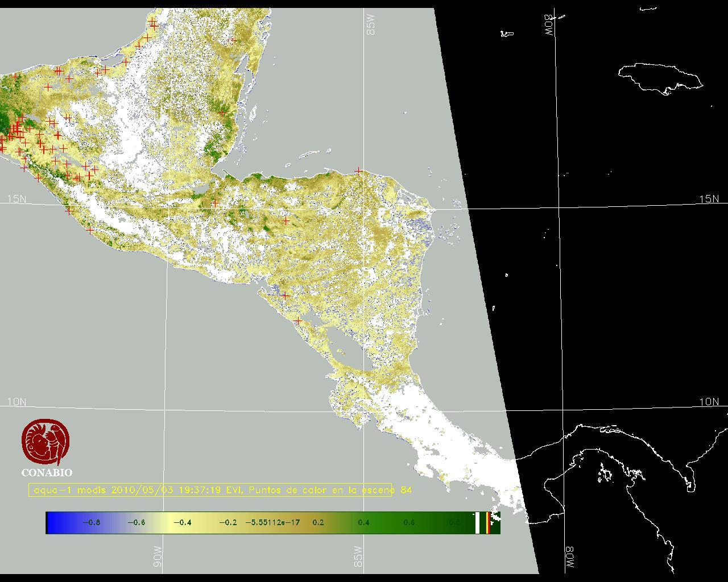
Task: Click the 15N latitude label on left
Action: 16,199
